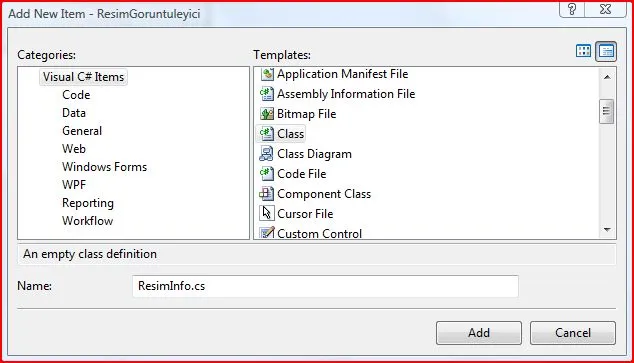Click the templates list scroll down arrow
Screen dimensions: 634x363
tap(607, 230)
